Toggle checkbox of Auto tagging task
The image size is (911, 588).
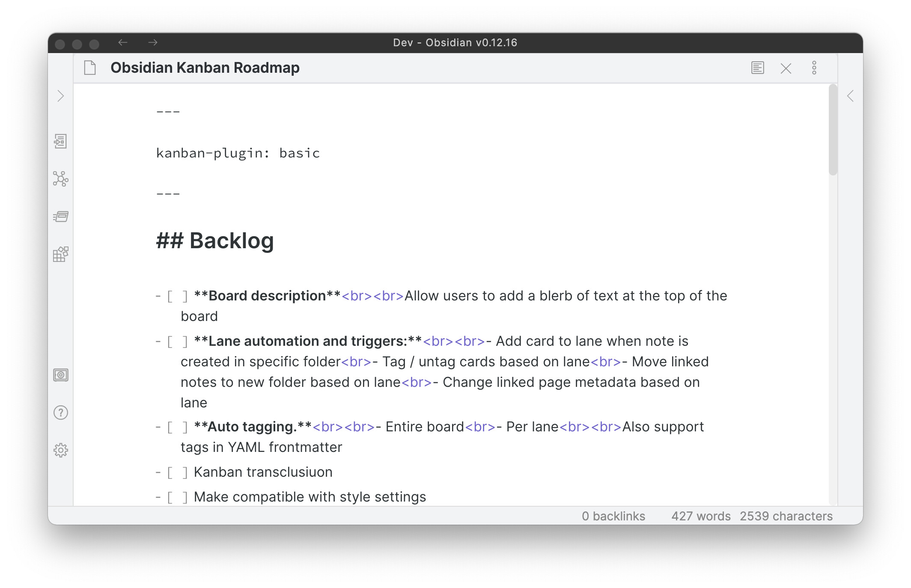click(x=177, y=427)
